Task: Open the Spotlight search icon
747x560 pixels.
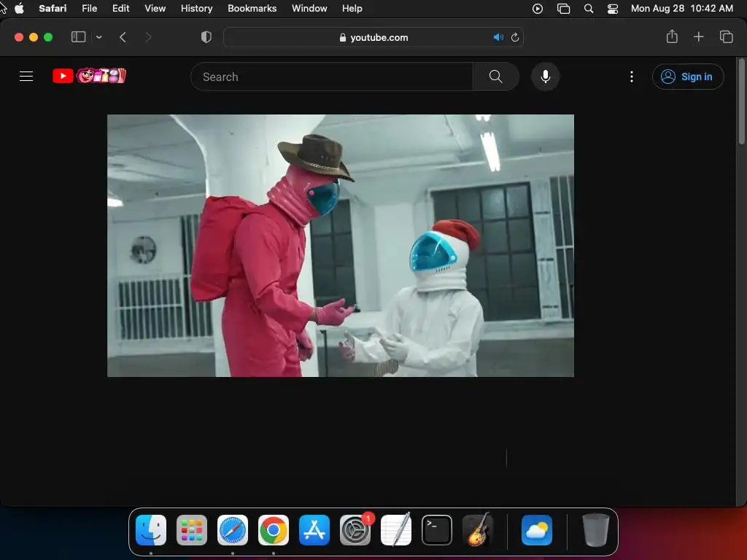Action: (x=589, y=9)
